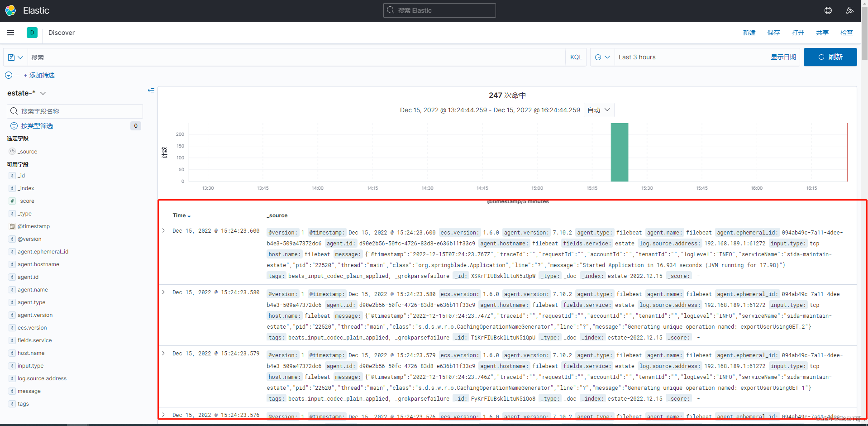Click the 247 次命中 hit count
The image size is (868, 426).
507,95
